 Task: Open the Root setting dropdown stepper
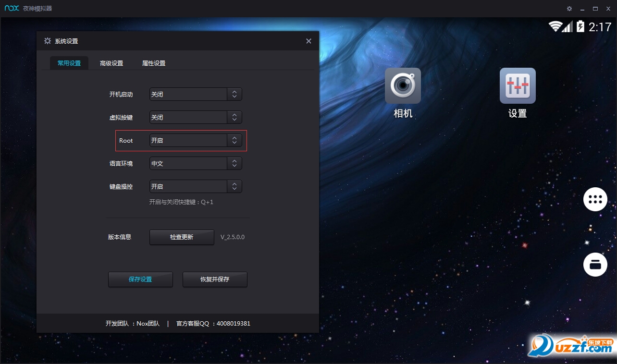click(x=234, y=140)
